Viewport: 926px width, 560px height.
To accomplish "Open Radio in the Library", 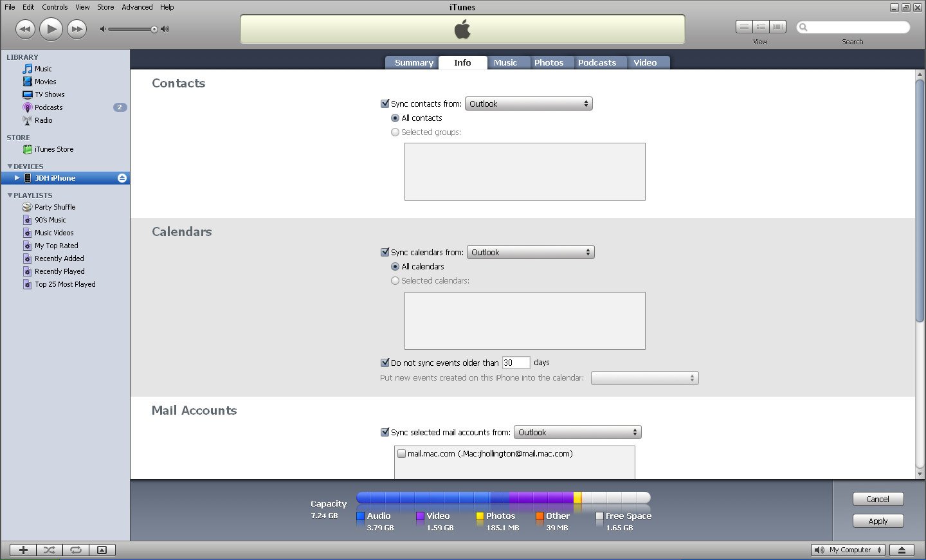I will click(43, 120).
